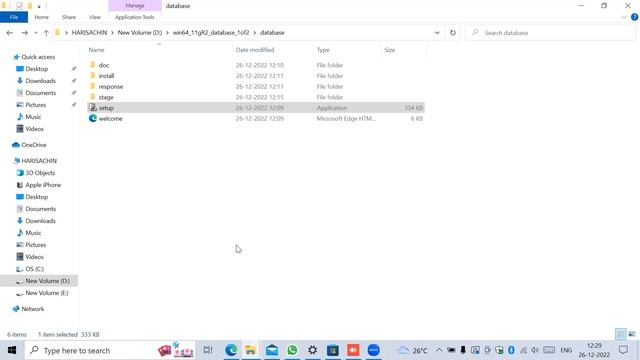
Task: Open the Application Tools tab
Action: [x=135, y=17]
